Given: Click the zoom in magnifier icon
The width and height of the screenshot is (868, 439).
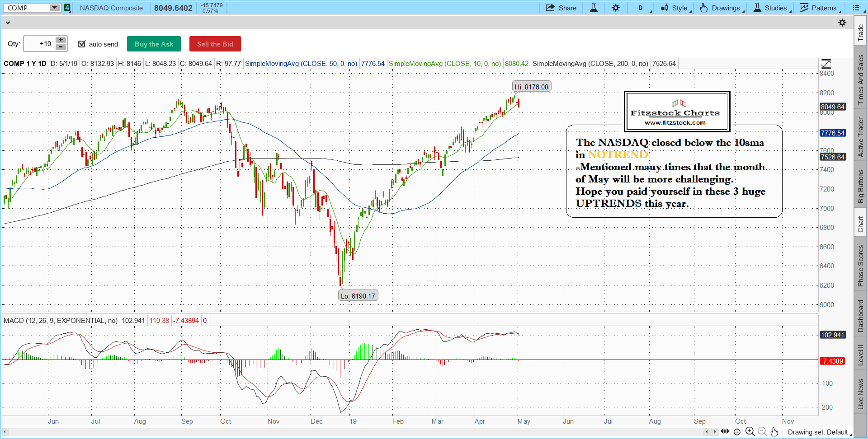Looking at the screenshot, I should [750, 432].
